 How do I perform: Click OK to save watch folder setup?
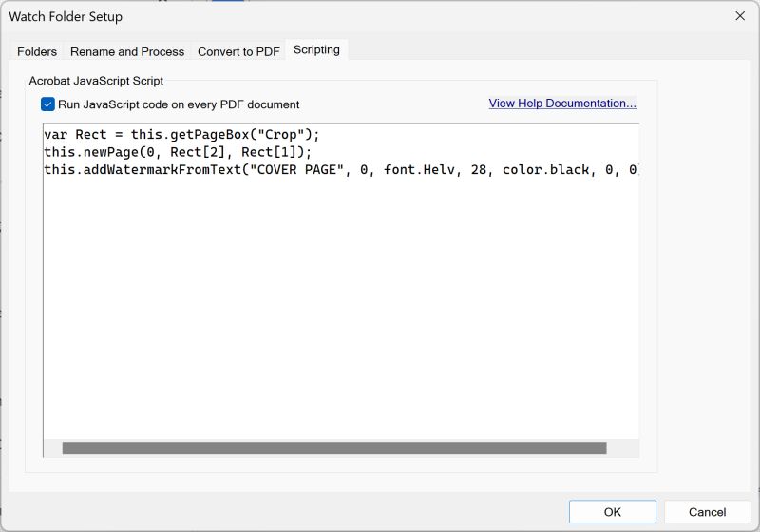pos(612,512)
